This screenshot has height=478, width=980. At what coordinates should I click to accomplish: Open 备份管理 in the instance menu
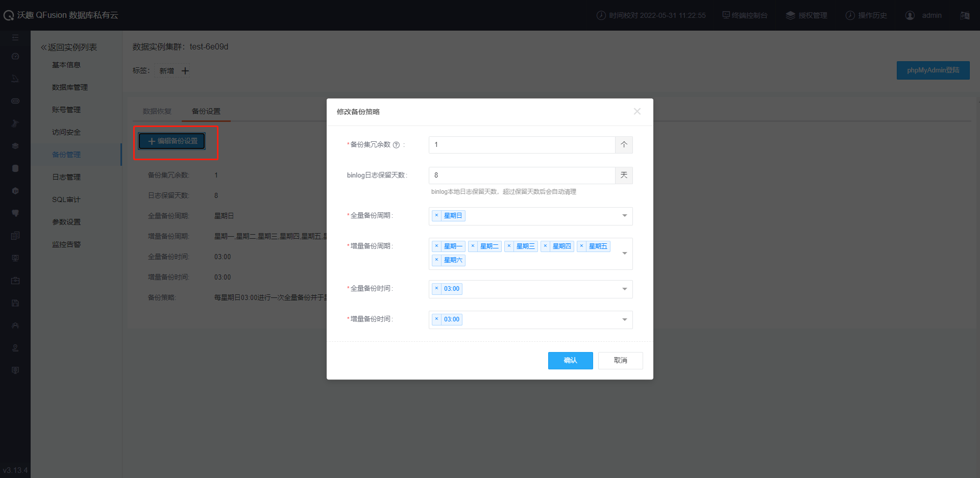pyautogui.click(x=66, y=155)
